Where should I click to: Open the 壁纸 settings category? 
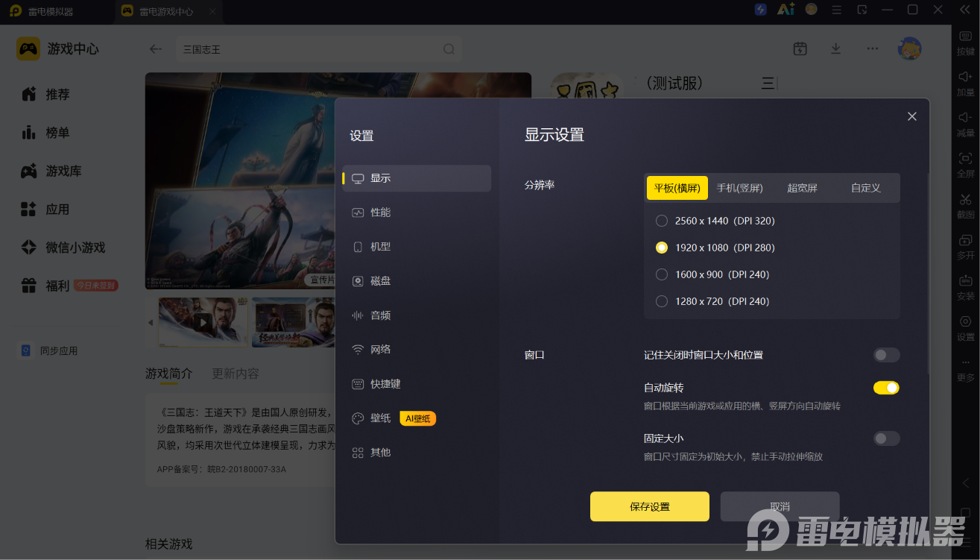(x=417, y=418)
